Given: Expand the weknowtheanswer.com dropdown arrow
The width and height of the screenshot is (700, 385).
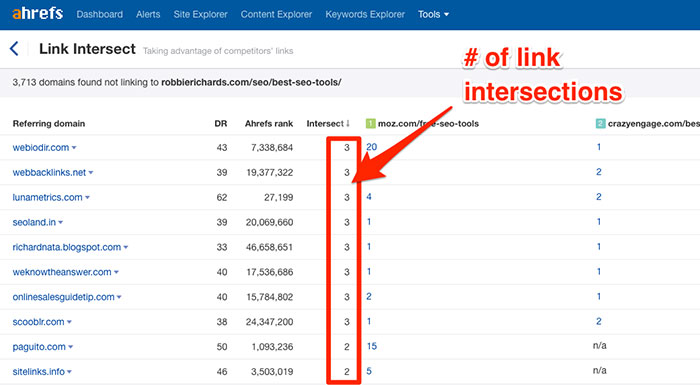Looking at the screenshot, I should click(x=117, y=272).
